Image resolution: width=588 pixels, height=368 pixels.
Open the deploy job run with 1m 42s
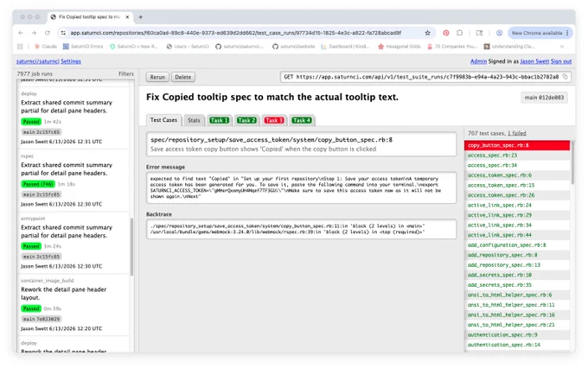point(73,117)
